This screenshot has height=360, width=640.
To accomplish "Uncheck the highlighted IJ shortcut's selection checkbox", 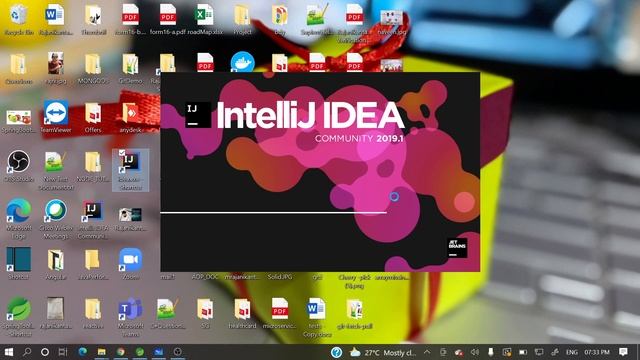I will pyautogui.click(x=122, y=153).
